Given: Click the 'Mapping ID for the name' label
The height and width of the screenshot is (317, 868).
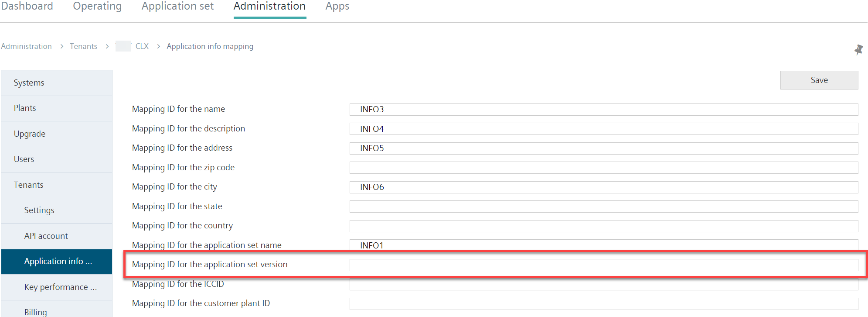Looking at the screenshot, I should click(178, 109).
